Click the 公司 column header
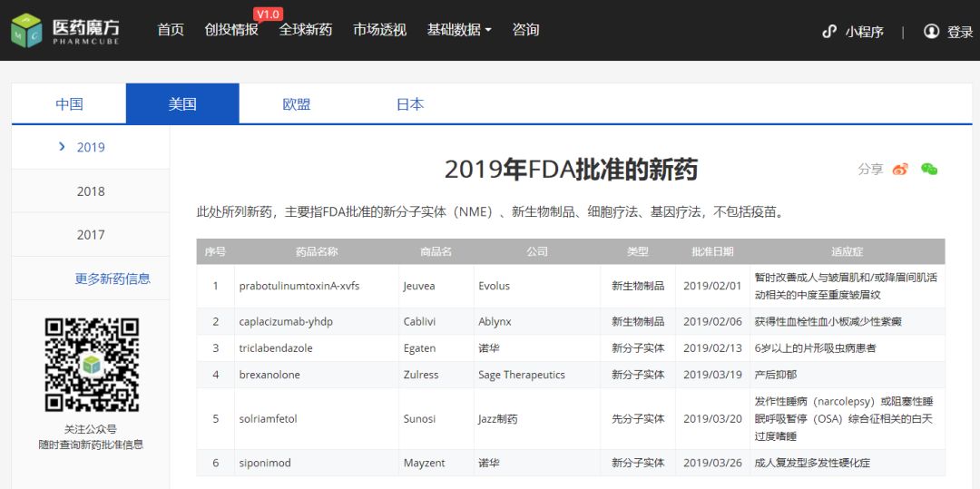Screen dimensions: 980x489 coord(537,251)
